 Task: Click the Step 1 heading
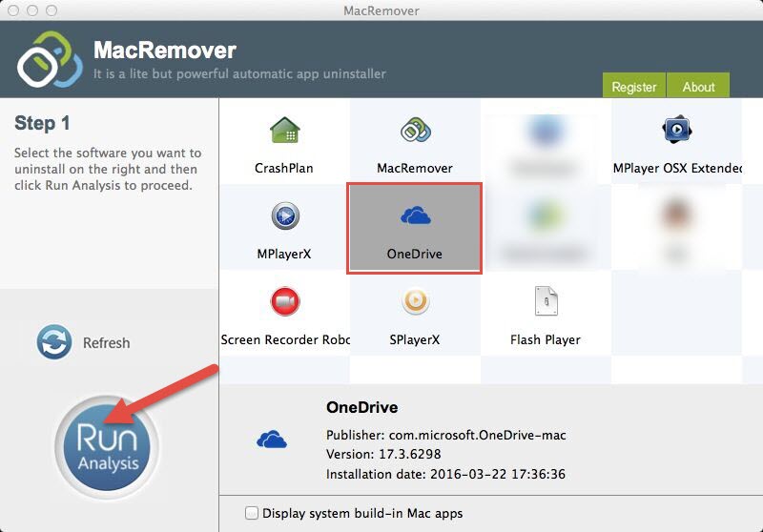[42, 123]
